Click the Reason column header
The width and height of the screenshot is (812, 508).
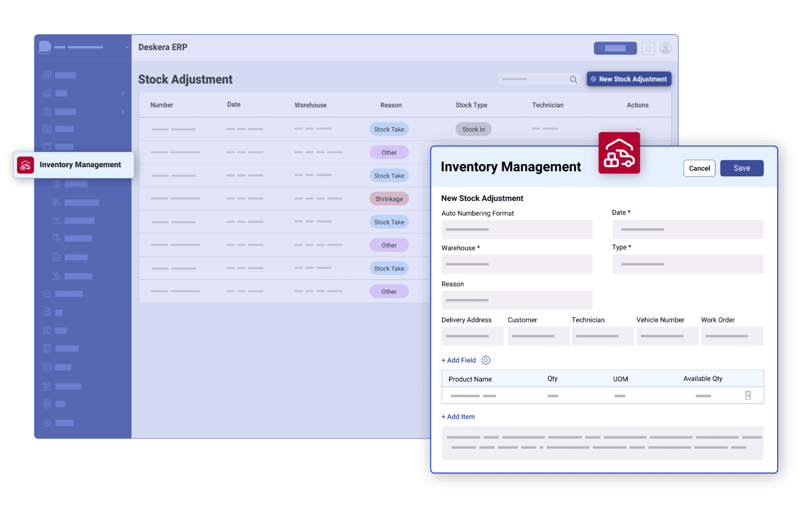[x=391, y=105]
